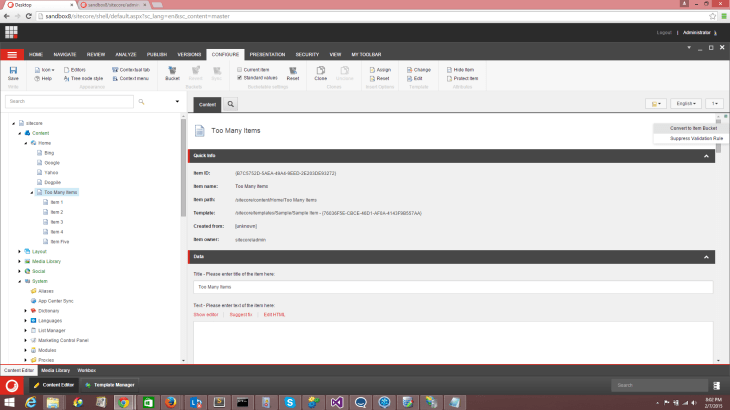Click the Show editor link
Image resolution: width=730 pixels, height=410 pixels.
(205, 314)
